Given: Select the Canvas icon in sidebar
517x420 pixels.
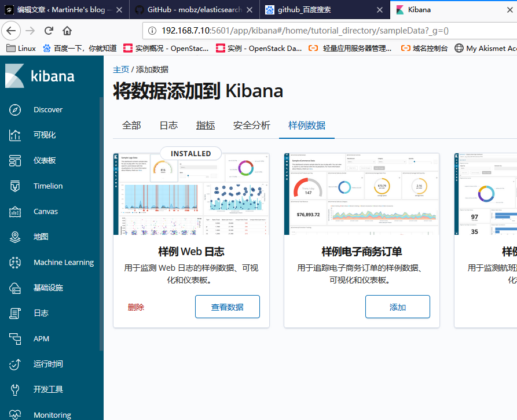Looking at the screenshot, I should 16,212.
